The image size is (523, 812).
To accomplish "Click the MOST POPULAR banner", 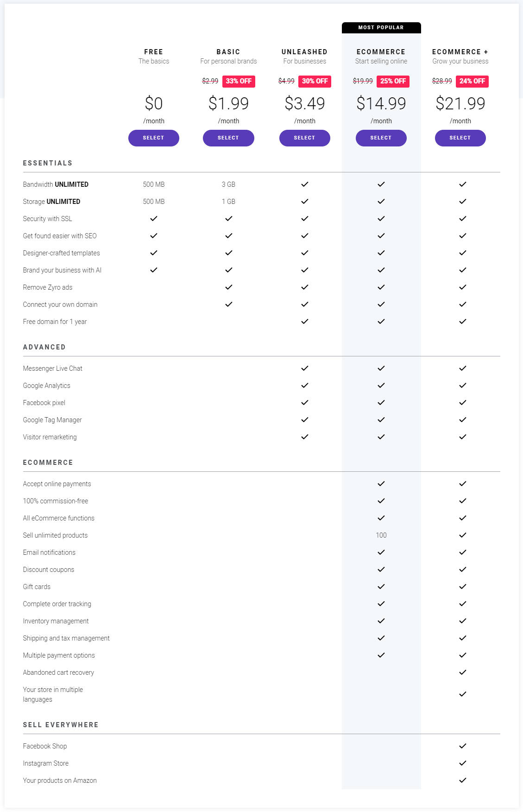I will point(381,27).
